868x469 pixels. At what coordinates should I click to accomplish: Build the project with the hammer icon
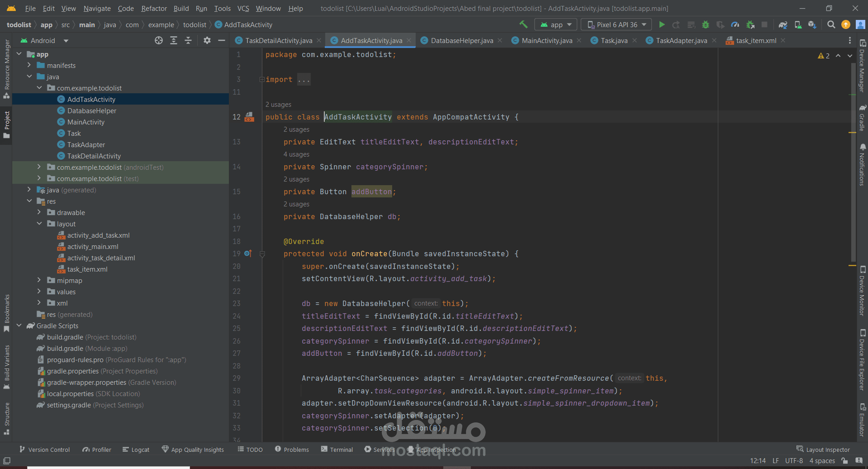(x=523, y=24)
